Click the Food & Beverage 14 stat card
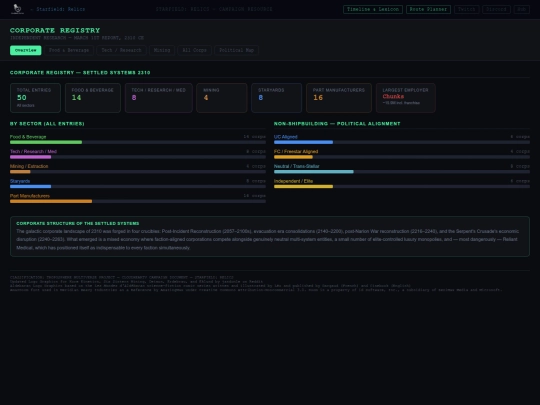Screen dimensions: 540x405 click(93, 98)
